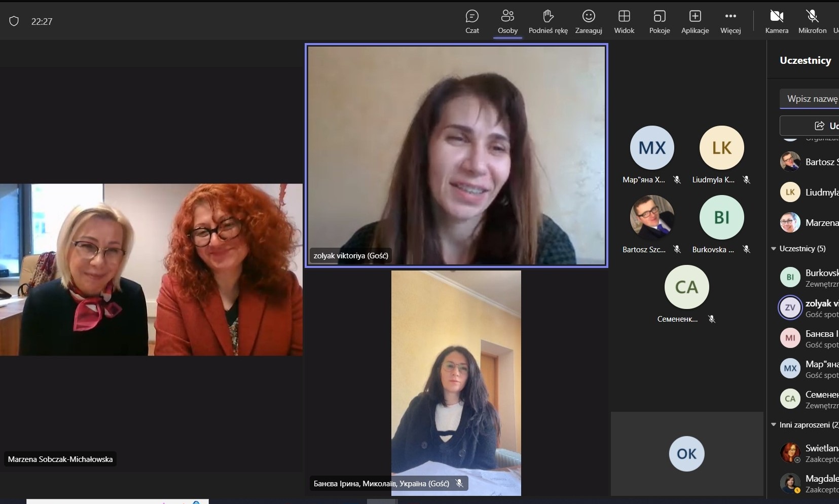Select the MX participant avatar
This screenshot has width=839, height=504.
pos(652,148)
